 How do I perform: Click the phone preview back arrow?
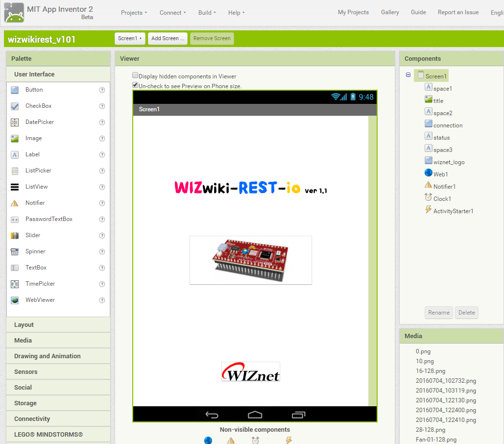pos(212,415)
